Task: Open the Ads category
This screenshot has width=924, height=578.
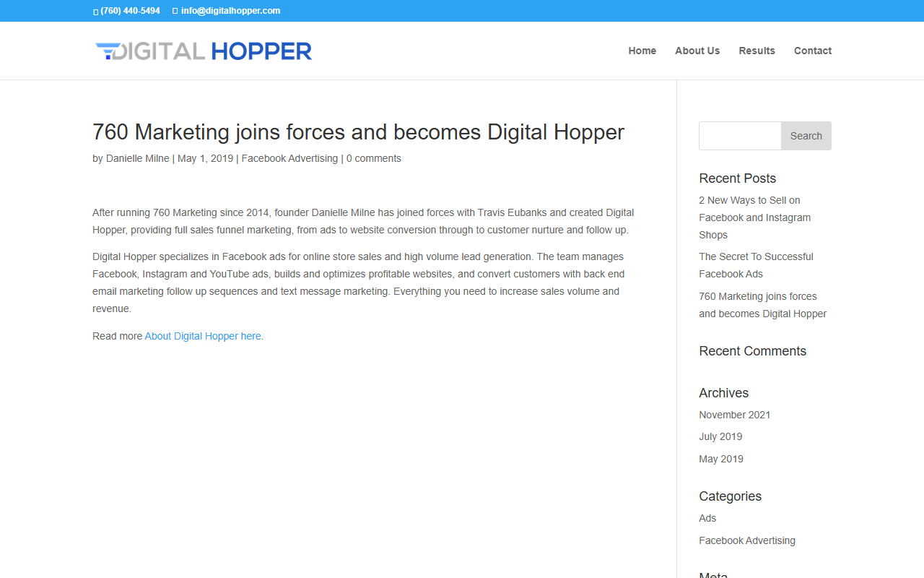Action: 707,518
